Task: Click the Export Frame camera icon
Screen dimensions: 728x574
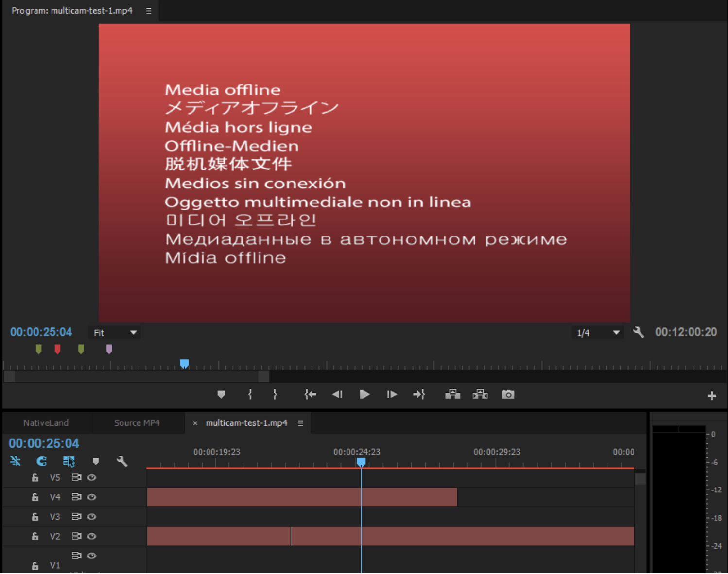Action: pos(508,394)
